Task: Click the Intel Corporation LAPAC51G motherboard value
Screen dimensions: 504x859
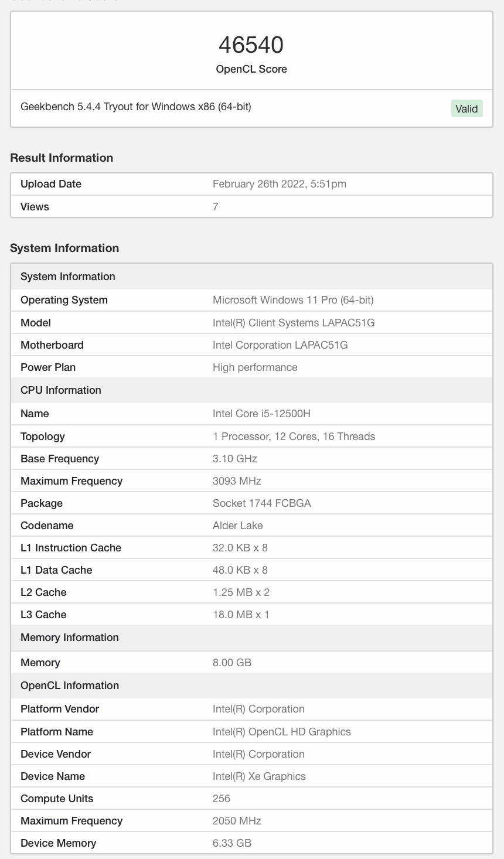Action: (x=280, y=345)
